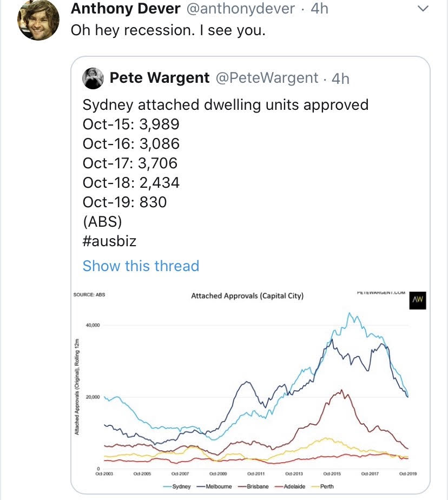Screen dimensions: 448x500
Task: Click the 4h timestamp on quoted tweet
Action: click(340, 78)
